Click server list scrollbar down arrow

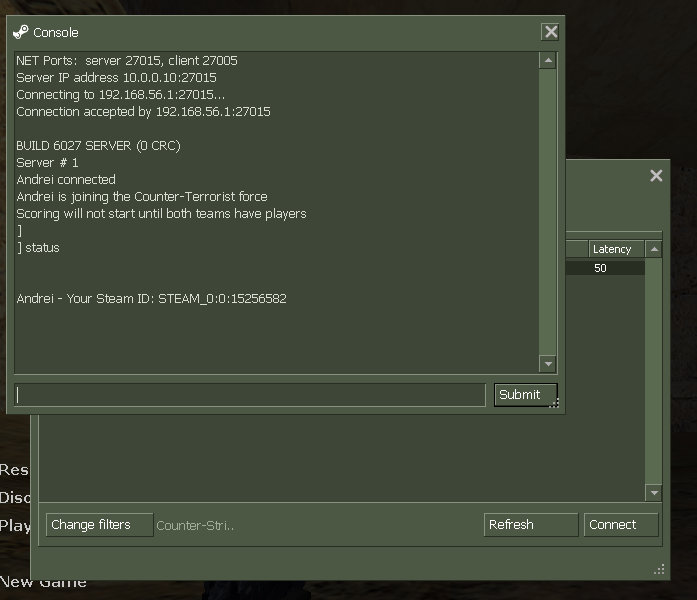pos(654,492)
